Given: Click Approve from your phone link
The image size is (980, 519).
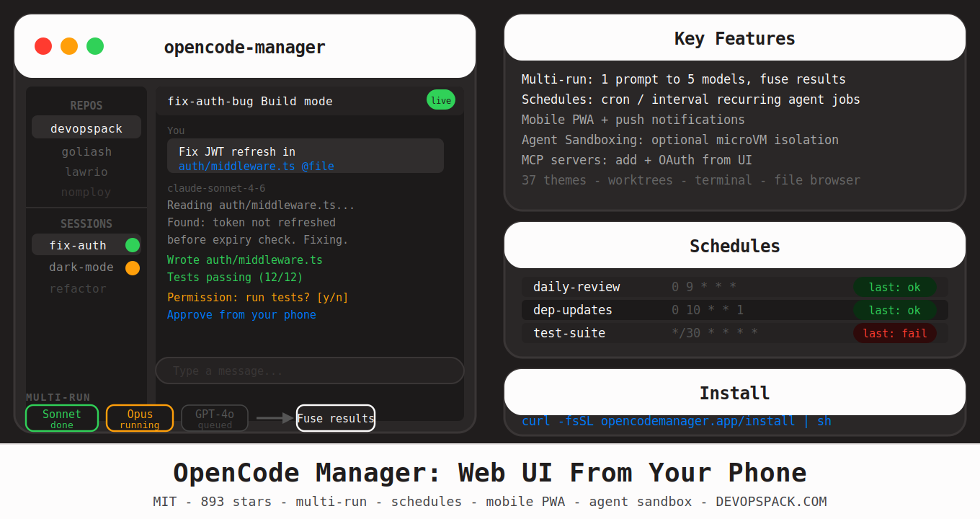Looking at the screenshot, I should tap(241, 314).
